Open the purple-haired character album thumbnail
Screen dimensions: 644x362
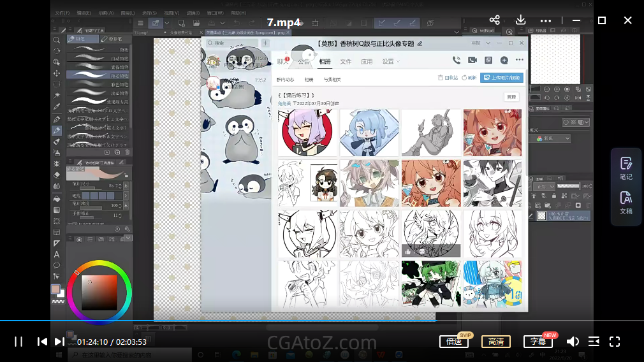click(306, 133)
